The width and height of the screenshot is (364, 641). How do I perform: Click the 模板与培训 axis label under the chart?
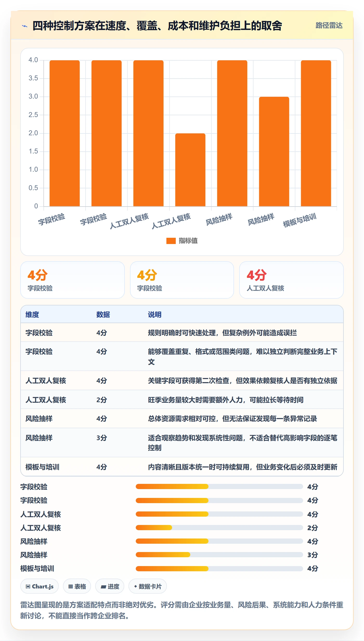coord(300,220)
